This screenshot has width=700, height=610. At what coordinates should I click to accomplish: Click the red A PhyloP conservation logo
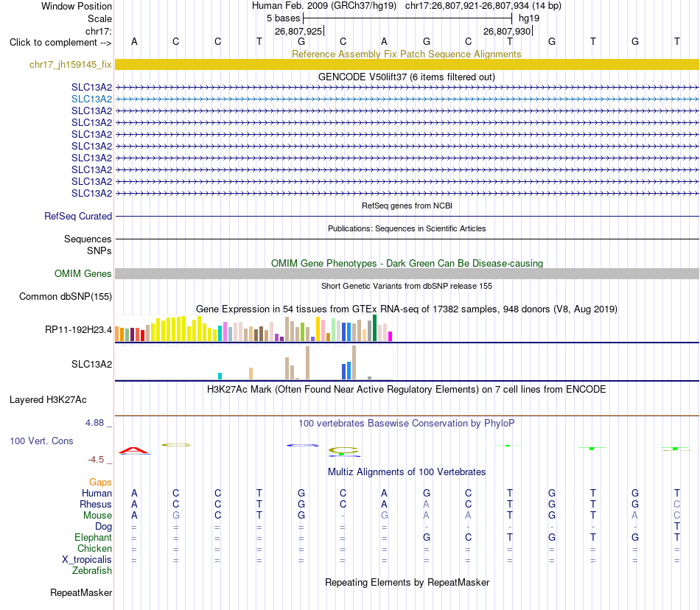pos(134,451)
